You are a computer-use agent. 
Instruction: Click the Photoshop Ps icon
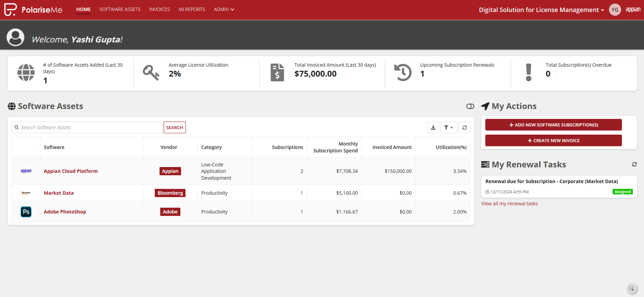26,212
